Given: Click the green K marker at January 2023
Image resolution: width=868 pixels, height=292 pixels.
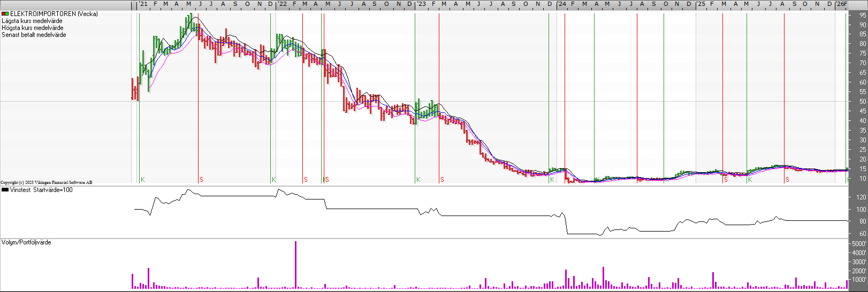Looking at the screenshot, I should pyautogui.click(x=418, y=180).
